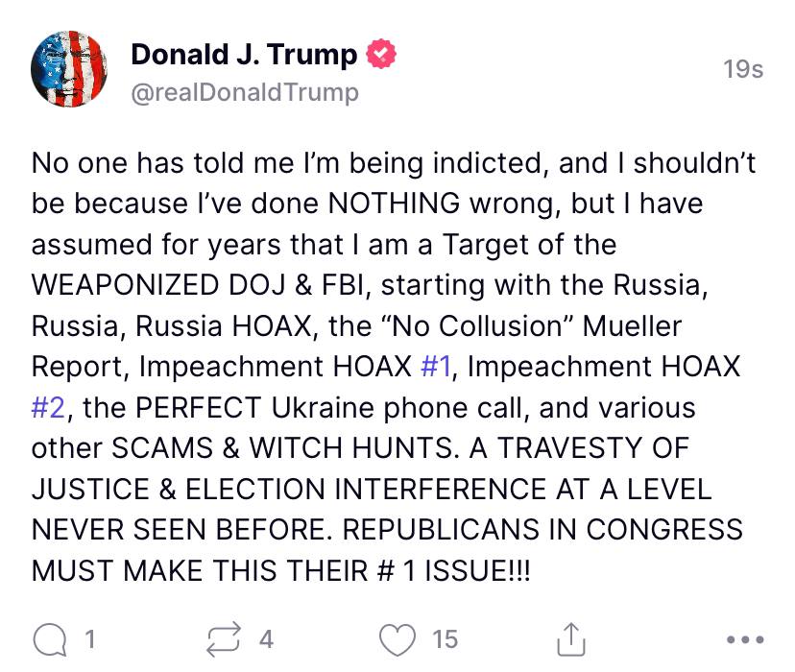
Task: Click the "19s" post timestamp
Action: pyautogui.click(x=743, y=68)
